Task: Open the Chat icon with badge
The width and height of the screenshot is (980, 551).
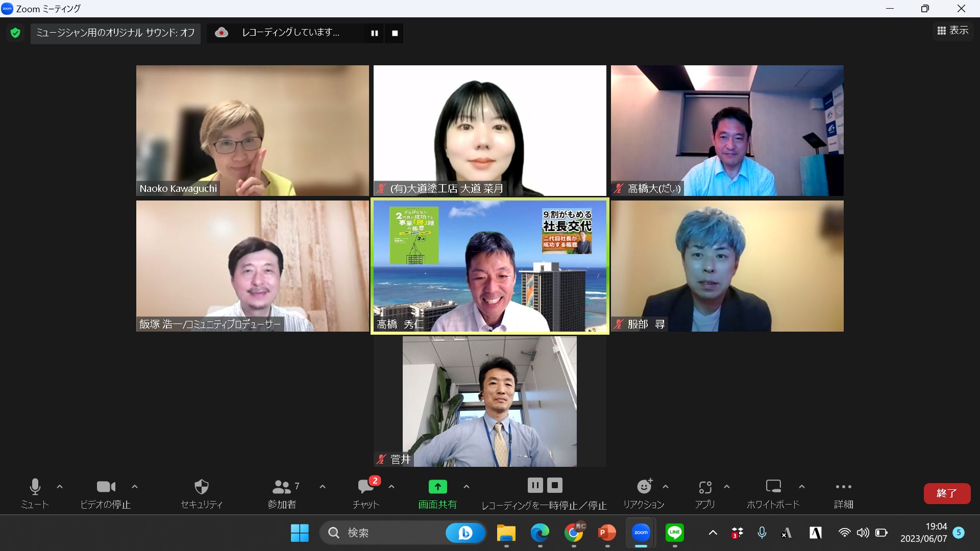Action: tap(365, 487)
